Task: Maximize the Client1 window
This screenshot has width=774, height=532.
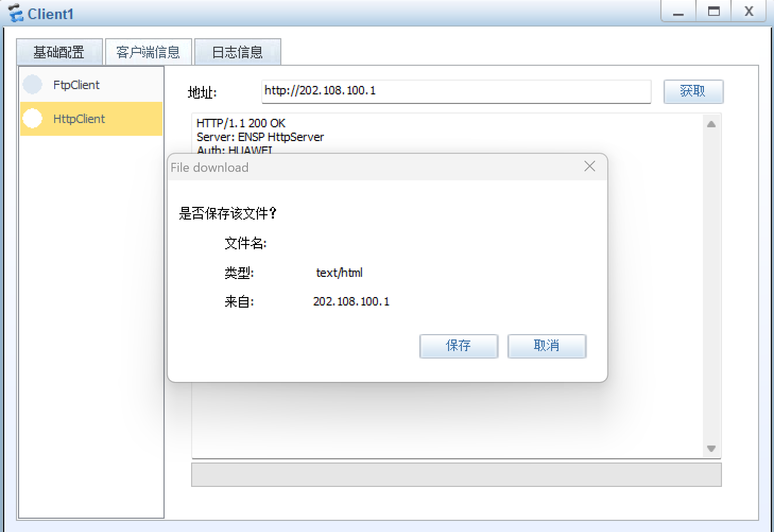Action: point(713,12)
